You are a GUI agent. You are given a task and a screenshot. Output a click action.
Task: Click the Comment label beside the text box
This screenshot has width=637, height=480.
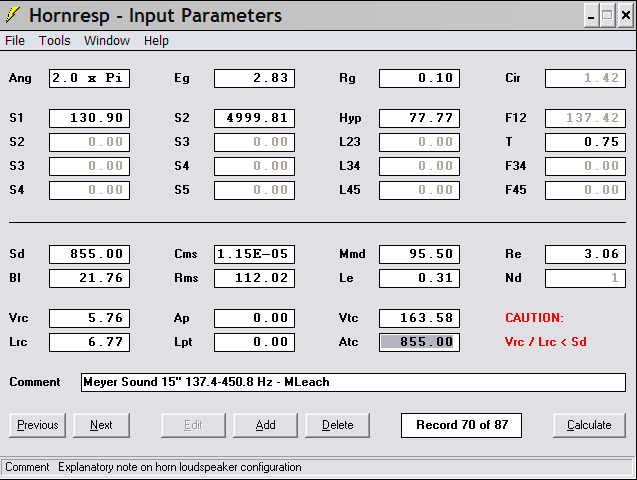tap(35, 382)
